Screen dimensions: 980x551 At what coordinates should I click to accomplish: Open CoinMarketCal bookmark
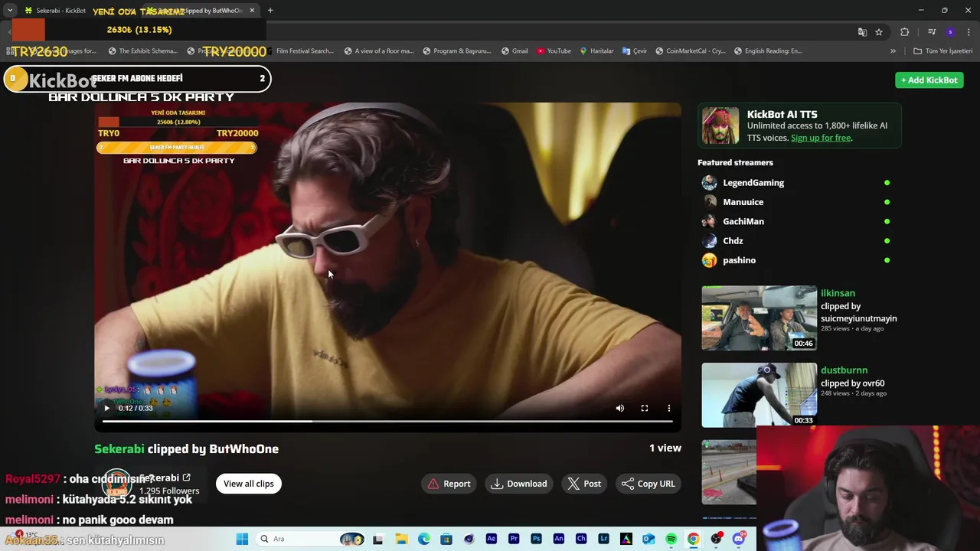[691, 51]
